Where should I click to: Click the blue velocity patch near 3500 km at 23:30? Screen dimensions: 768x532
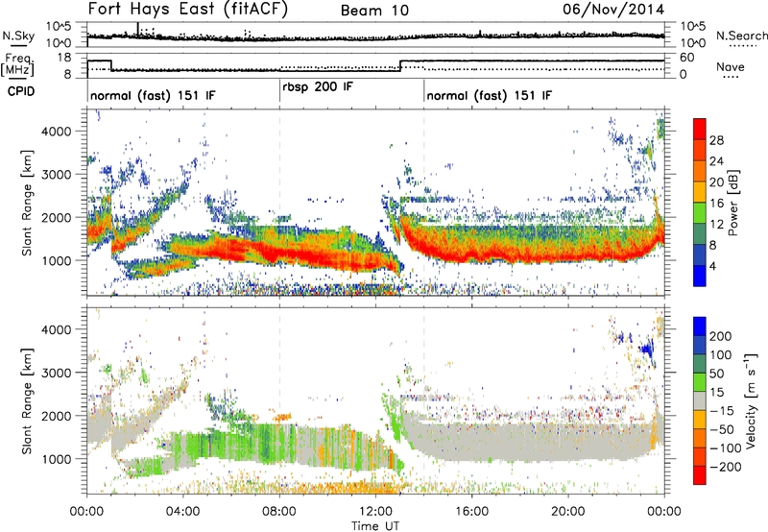pyautogui.click(x=647, y=349)
